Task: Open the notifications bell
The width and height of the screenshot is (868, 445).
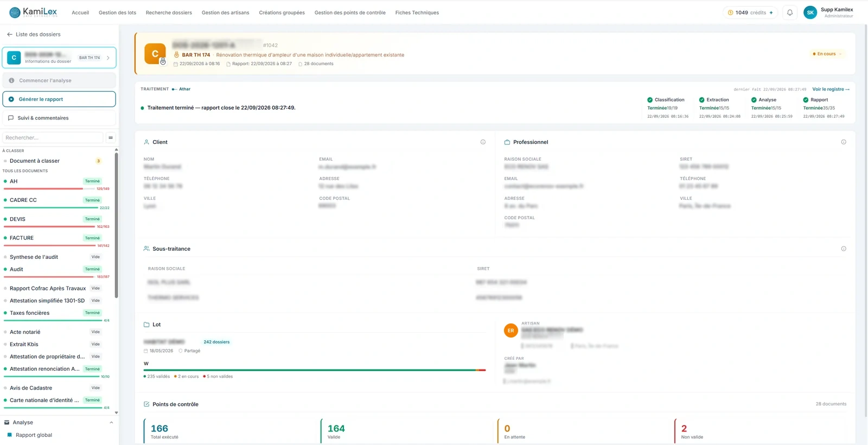Action: 790,12
